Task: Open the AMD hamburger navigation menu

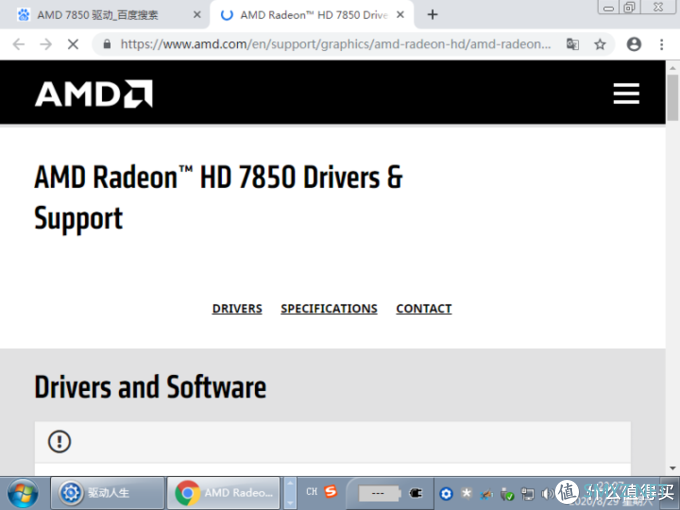Action: [x=626, y=93]
